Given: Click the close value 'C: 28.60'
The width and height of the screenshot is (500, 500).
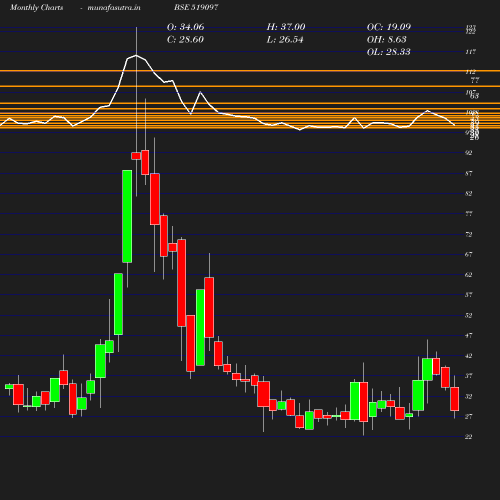Looking at the screenshot, I should [x=185, y=40].
